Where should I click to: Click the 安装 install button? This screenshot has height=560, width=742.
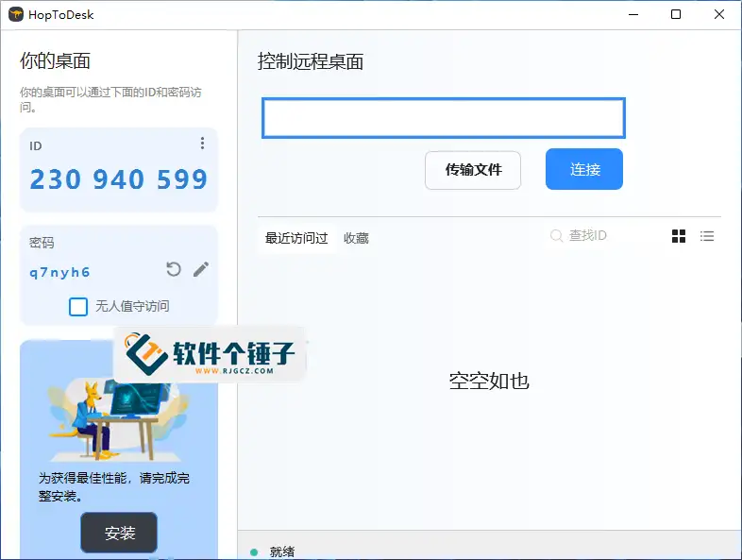tap(119, 533)
